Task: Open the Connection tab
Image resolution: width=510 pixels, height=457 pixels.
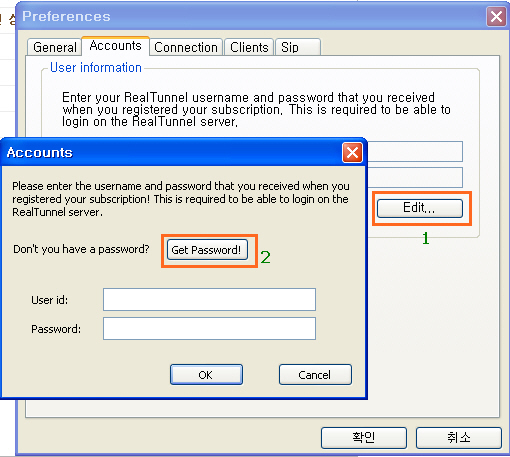Action: (186, 47)
